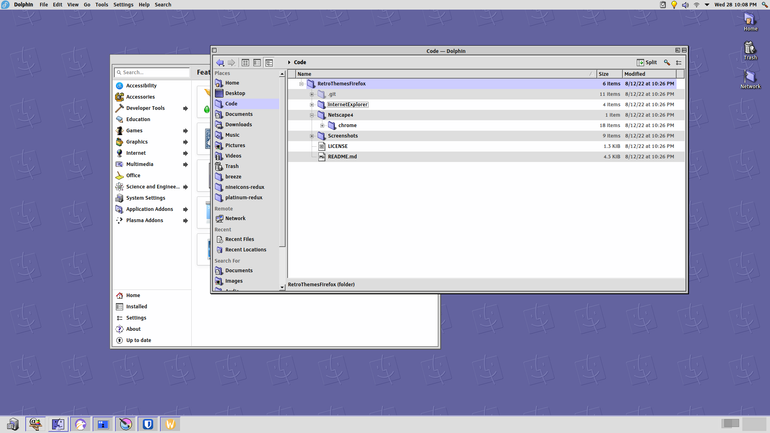Switch to details view mode icon

click(269, 62)
